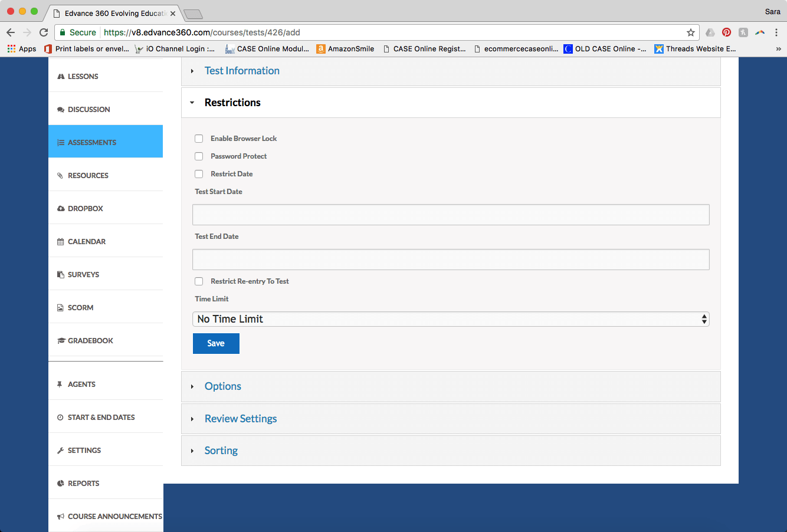Click the Settings wrench icon
Viewport: 787px width, 532px height.
pos(61,451)
